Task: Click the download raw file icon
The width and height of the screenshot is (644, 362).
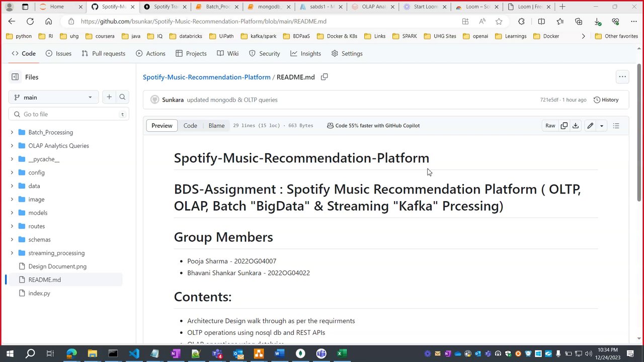Action: (576, 126)
